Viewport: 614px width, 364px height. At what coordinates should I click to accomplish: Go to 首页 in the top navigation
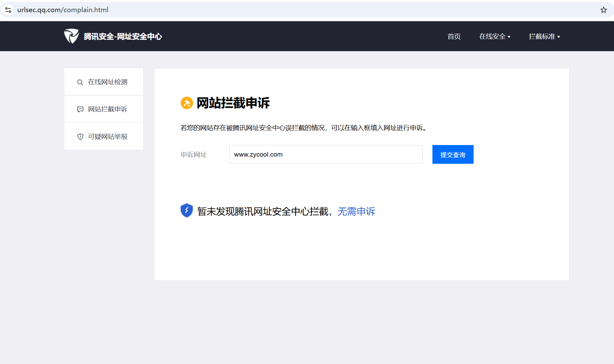[454, 36]
